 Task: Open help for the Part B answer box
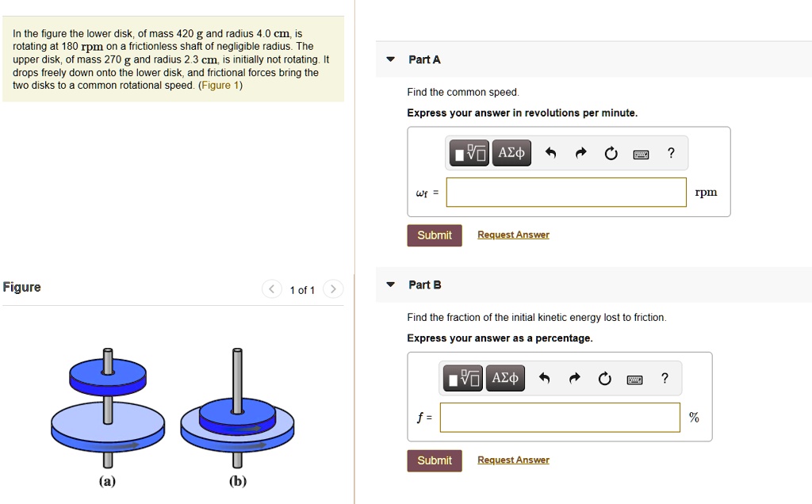(x=665, y=378)
